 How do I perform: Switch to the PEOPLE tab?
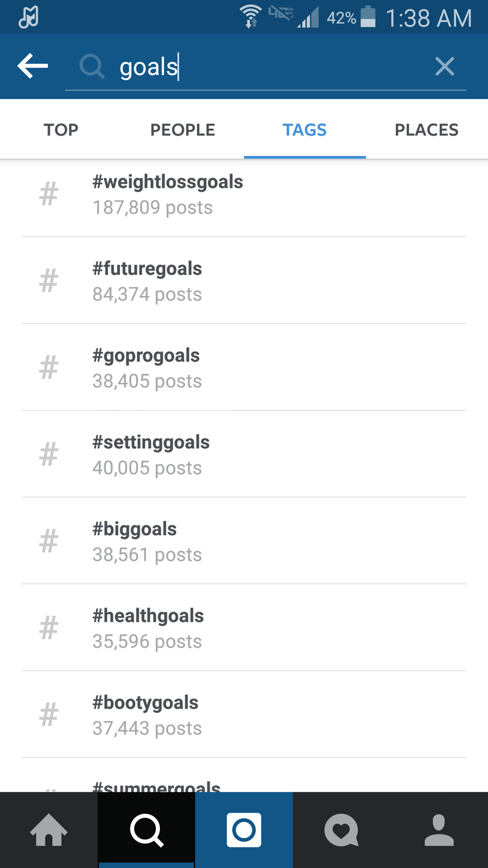point(183,130)
